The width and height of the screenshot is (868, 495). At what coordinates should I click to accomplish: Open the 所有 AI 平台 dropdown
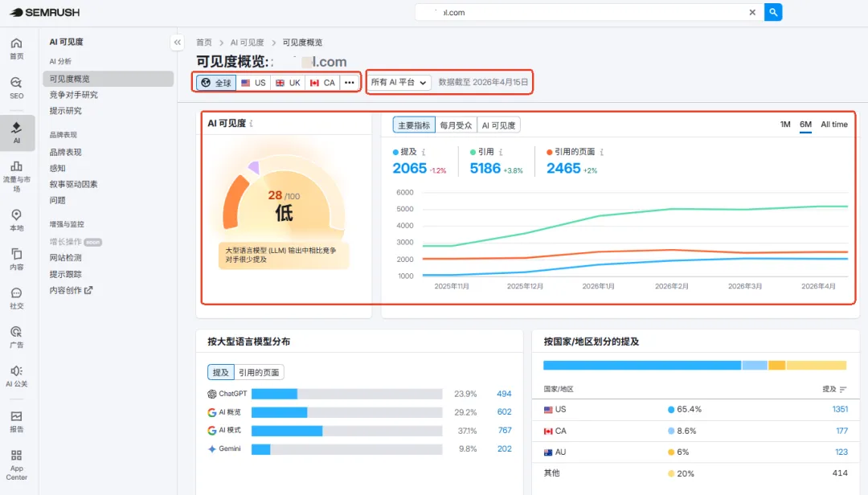coord(399,82)
